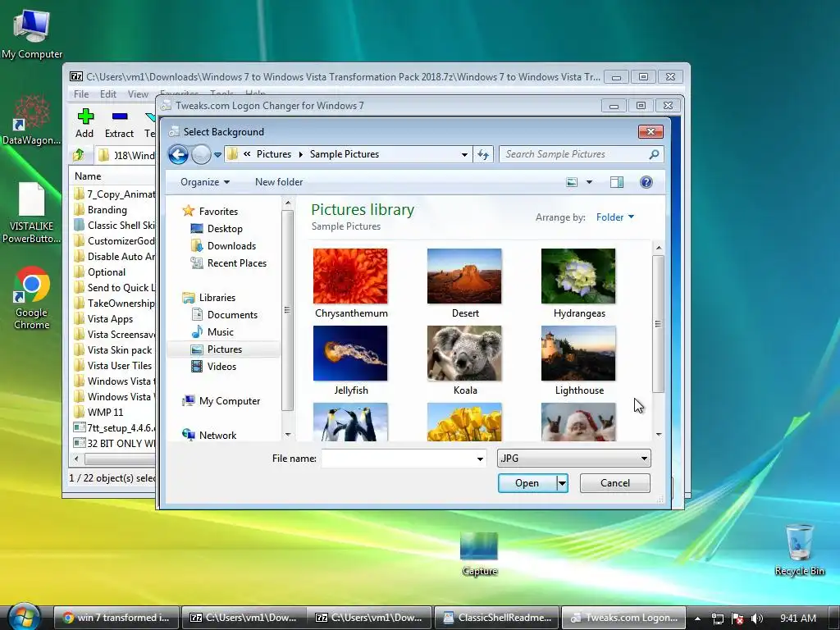This screenshot has height=630, width=840.
Task: Select Music library
Action: (x=212, y=331)
